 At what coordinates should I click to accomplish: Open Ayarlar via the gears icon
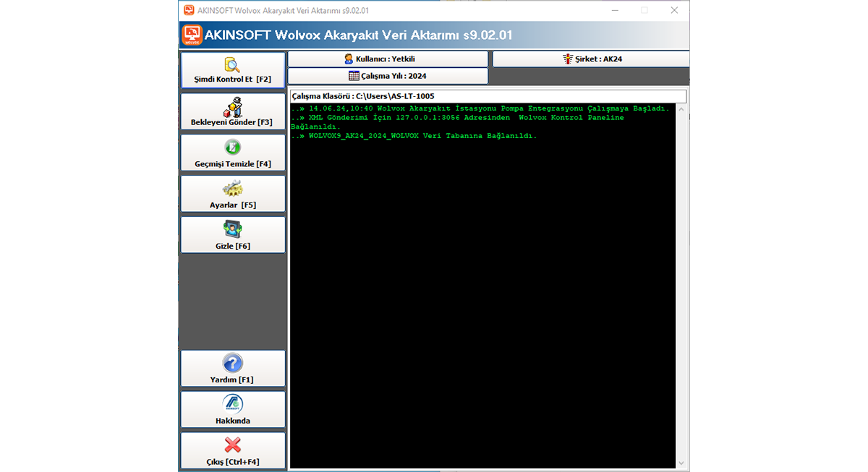click(232, 189)
